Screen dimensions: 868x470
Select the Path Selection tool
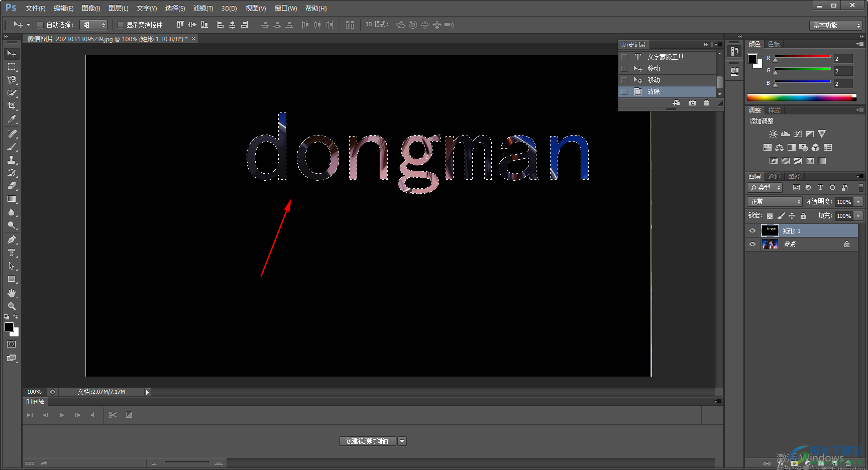click(x=12, y=266)
